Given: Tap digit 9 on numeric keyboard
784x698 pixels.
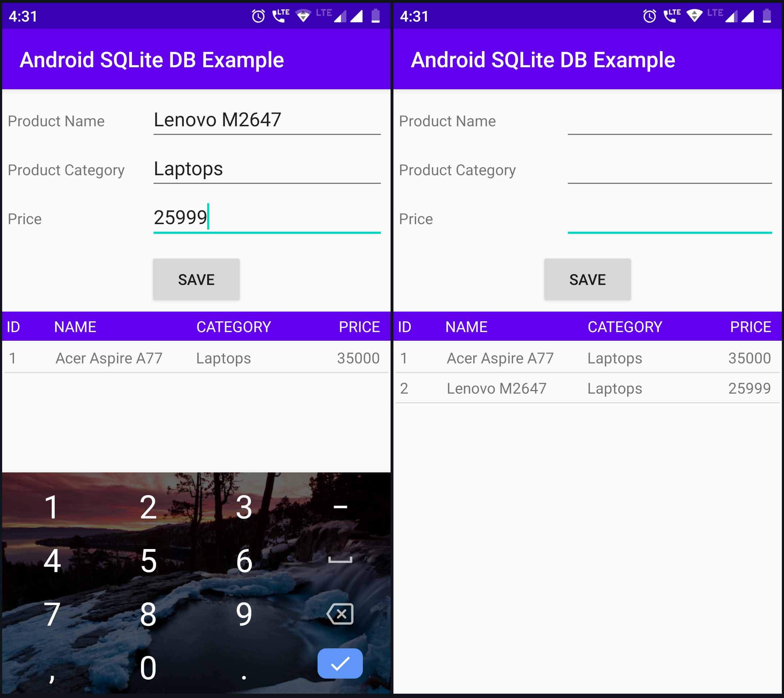Looking at the screenshot, I should pos(245,613).
